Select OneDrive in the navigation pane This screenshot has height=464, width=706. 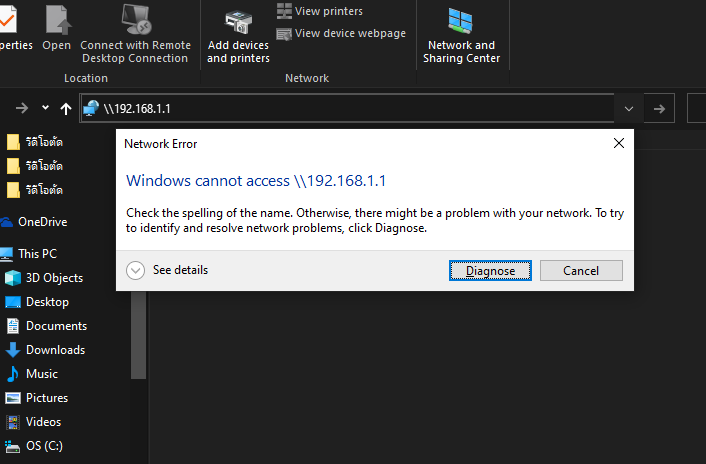pos(42,222)
